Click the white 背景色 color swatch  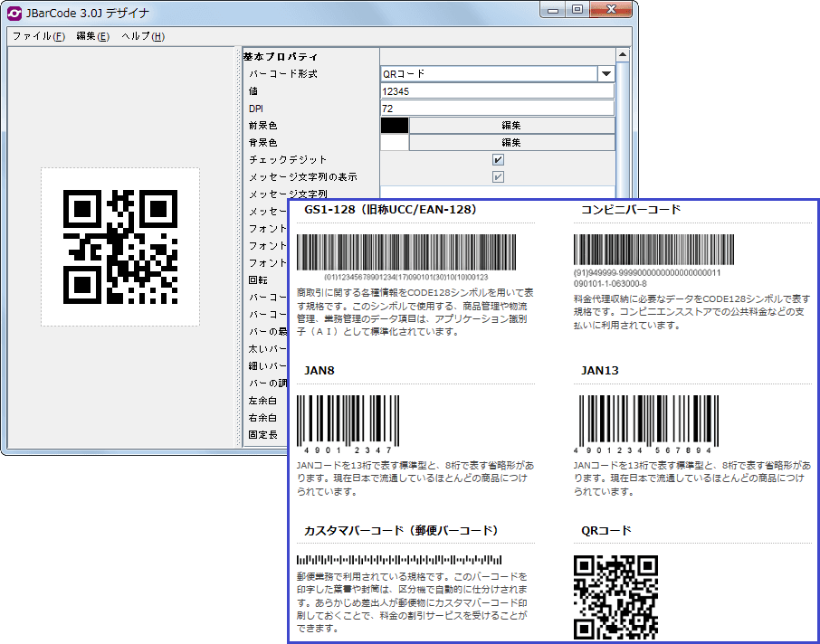395,143
